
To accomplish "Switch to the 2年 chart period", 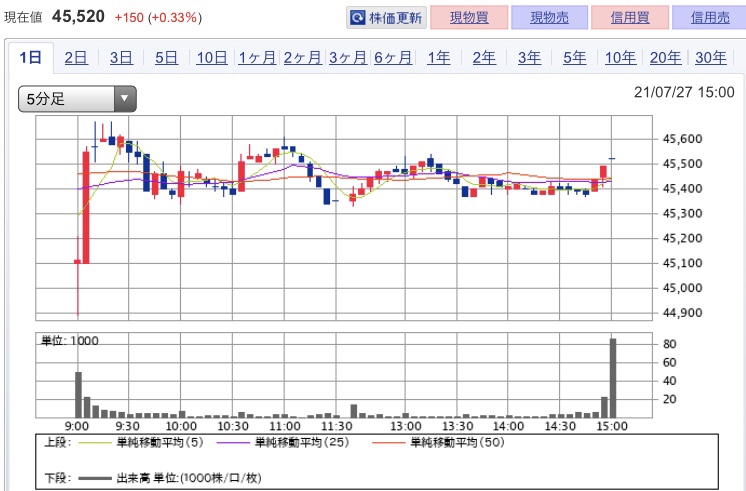I will pos(484,58).
